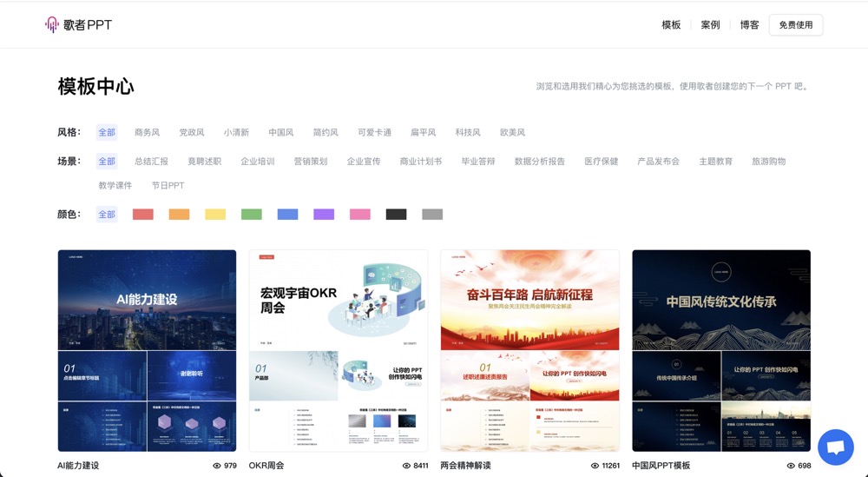The height and width of the screenshot is (477, 868).
Task: Choose the 竞聘述职 scene filter
Action: (x=204, y=162)
